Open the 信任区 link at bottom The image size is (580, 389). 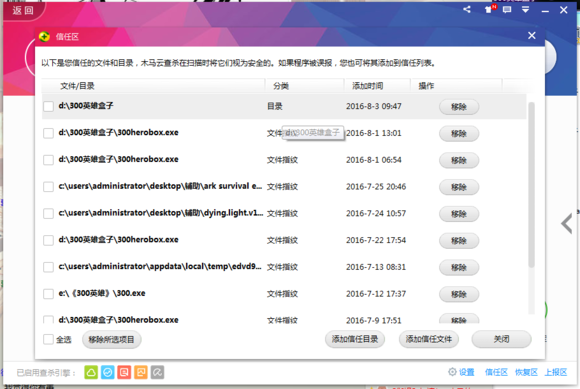tap(496, 372)
